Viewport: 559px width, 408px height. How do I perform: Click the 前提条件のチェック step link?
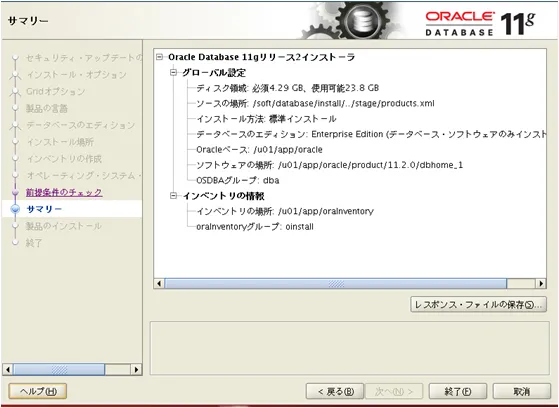click(64, 193)
